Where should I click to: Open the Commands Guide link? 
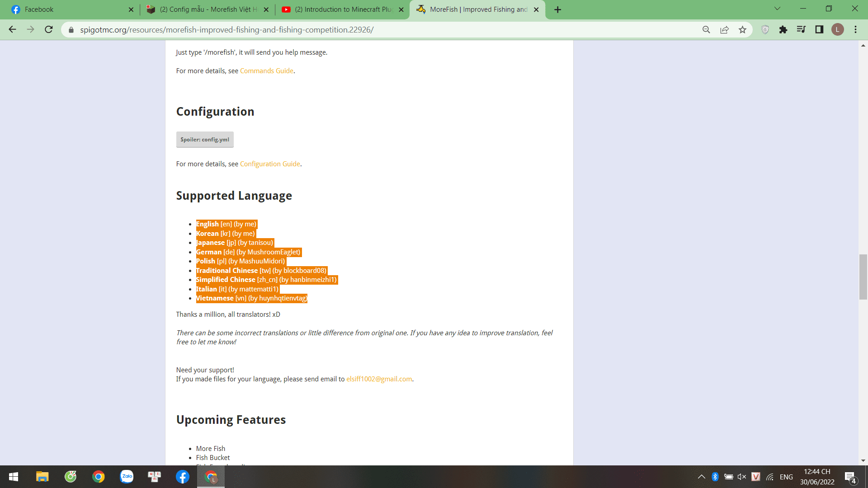(266, 71)
